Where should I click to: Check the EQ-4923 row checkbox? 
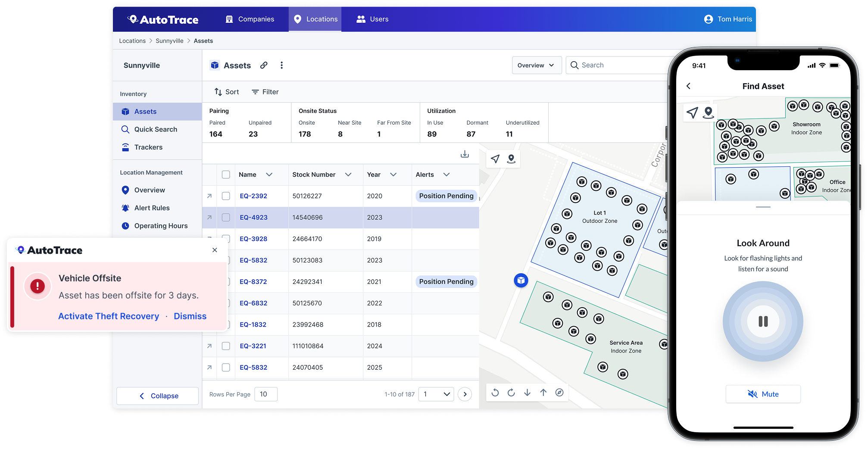226,218
